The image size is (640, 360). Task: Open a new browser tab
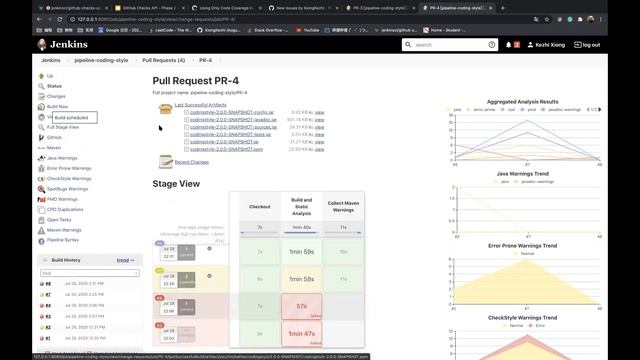tap(503, 8)
